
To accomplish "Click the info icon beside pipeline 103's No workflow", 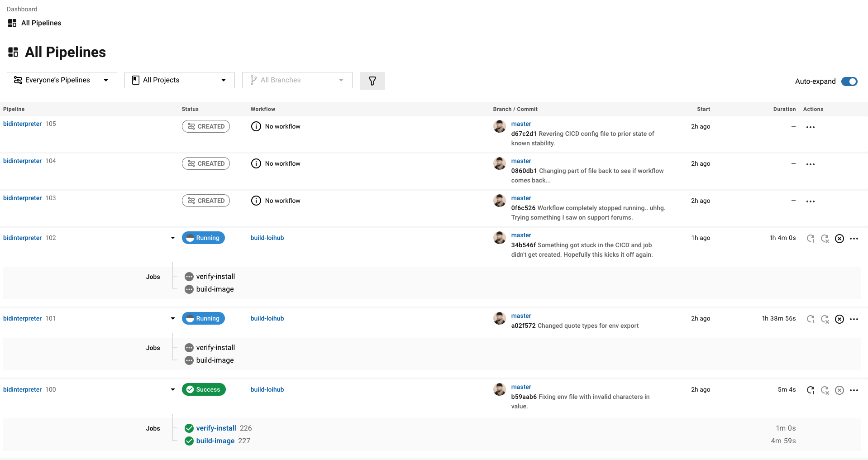I will pos(256,201).
